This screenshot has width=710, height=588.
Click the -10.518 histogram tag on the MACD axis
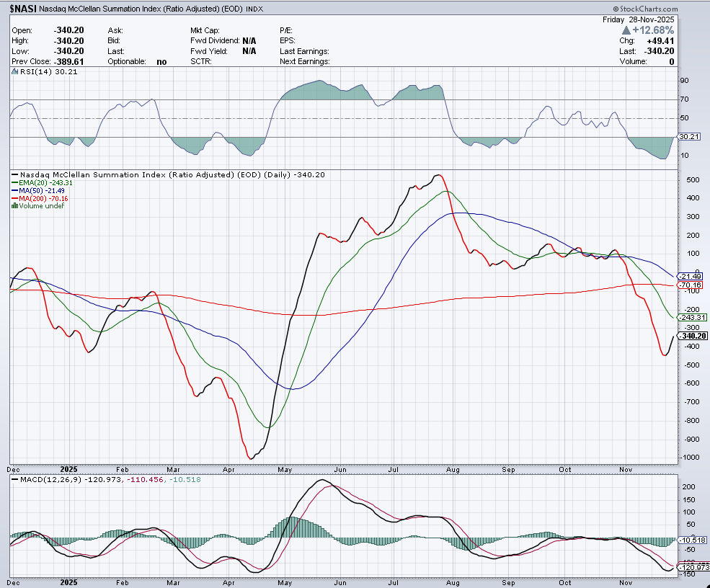click(694, 540)
